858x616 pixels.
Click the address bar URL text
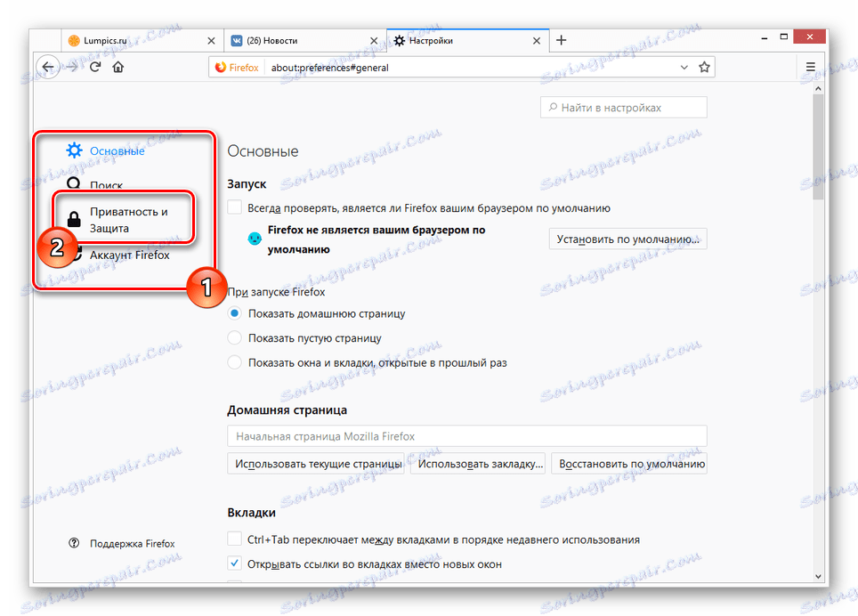(x=330, y=68)
